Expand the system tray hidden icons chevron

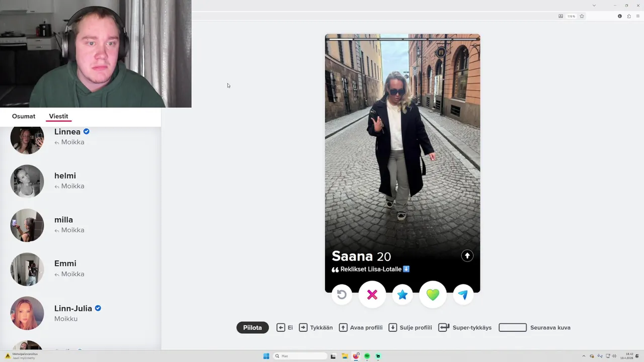pos(584,356)
